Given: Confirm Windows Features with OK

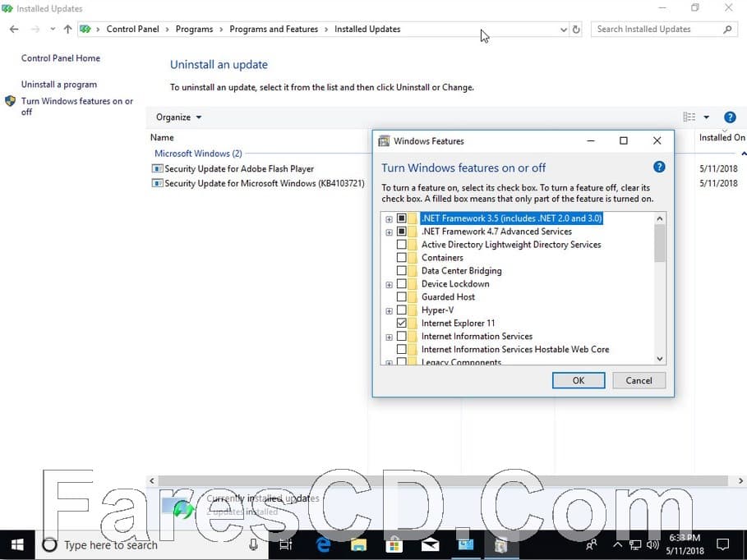Looking at the screenshot, I should pyautogui.click(x=579, y=380).
